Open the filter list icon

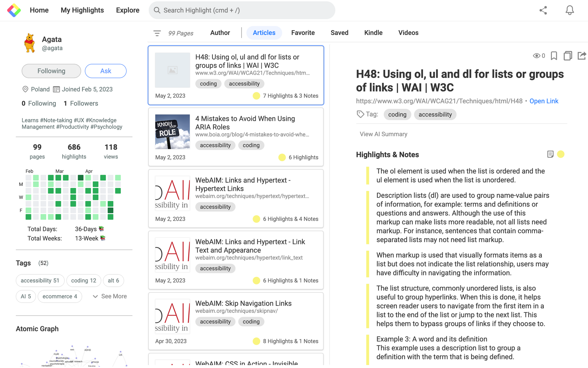(157, 33)
